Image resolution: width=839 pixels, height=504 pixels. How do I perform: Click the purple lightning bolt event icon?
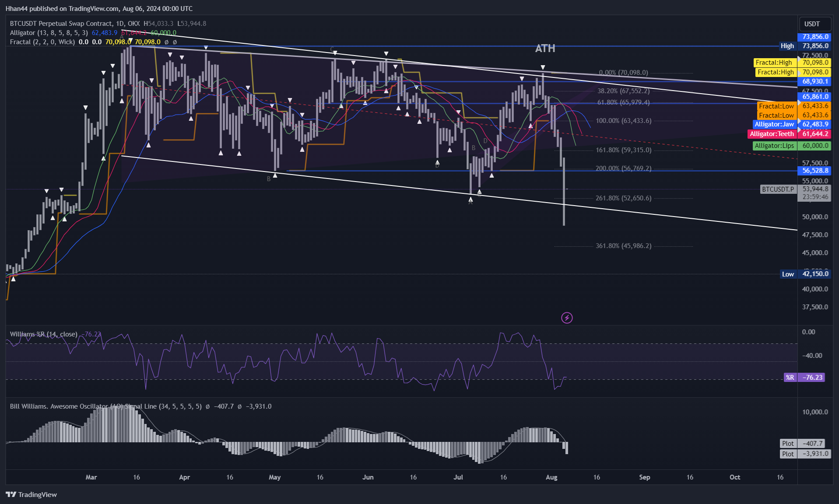click(567, 318)
